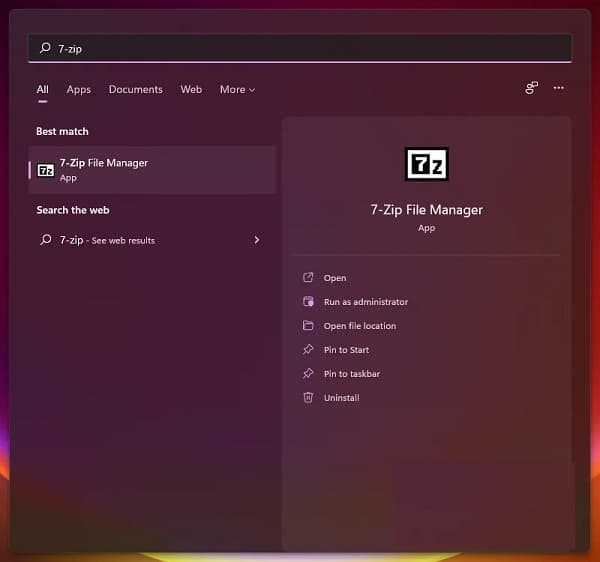
Task: Choose Pin to Start
Action: 346,350
